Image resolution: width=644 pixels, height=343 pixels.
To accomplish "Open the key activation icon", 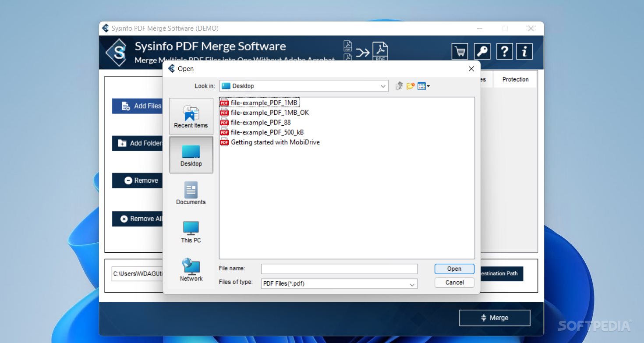I will [482, 52].
